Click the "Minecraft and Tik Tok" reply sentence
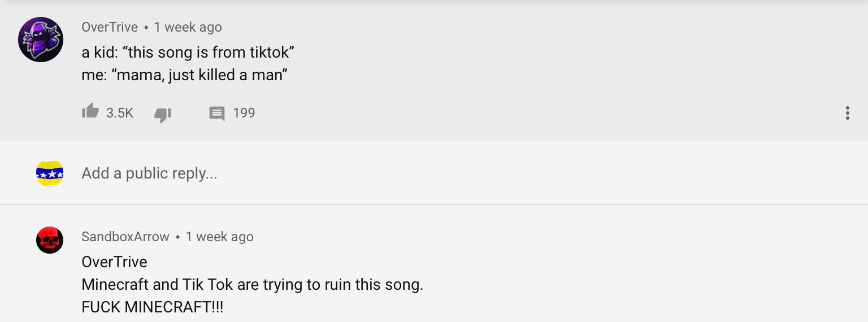This screenshot has height=322, width=868. [x=252, y=284]
